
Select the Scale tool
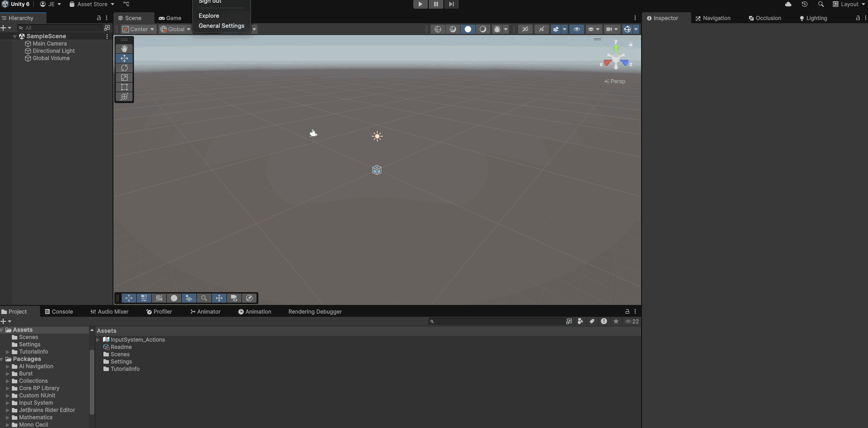click(124, 77)
